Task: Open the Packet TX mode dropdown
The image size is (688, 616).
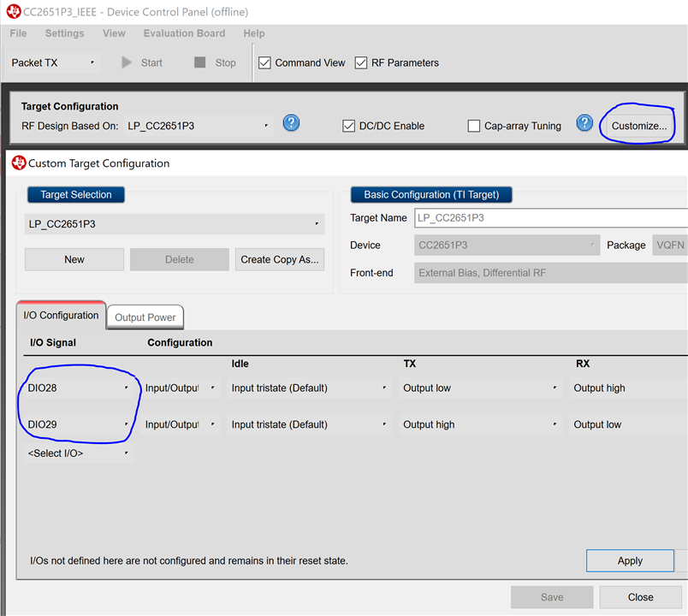Action: 54,62
